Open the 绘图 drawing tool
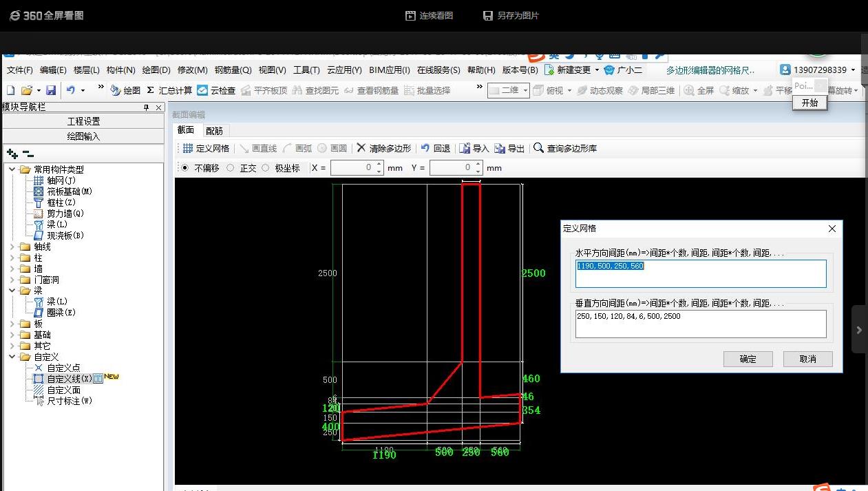The height and width of the screenshot is (491, 868). click(125, 90)
